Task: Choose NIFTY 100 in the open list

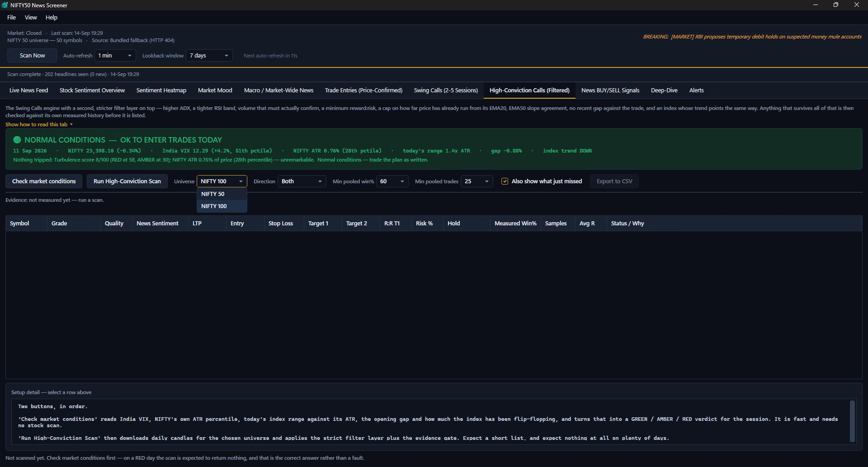Action: click(222, 206)
